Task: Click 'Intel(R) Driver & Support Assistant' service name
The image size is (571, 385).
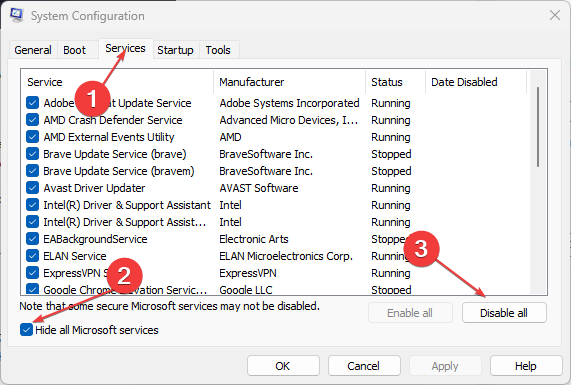Action: pos(127,205)
